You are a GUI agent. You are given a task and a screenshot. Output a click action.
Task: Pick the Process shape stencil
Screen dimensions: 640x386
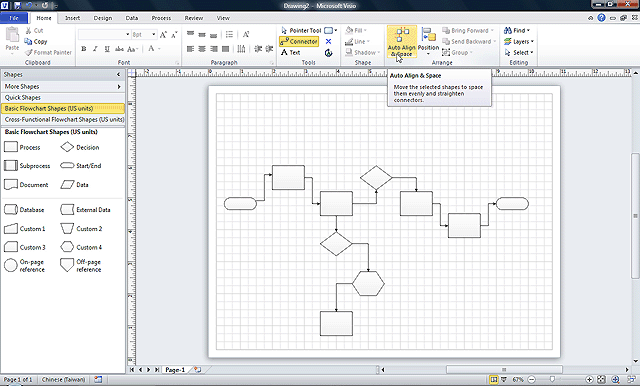tap(22, 147)
